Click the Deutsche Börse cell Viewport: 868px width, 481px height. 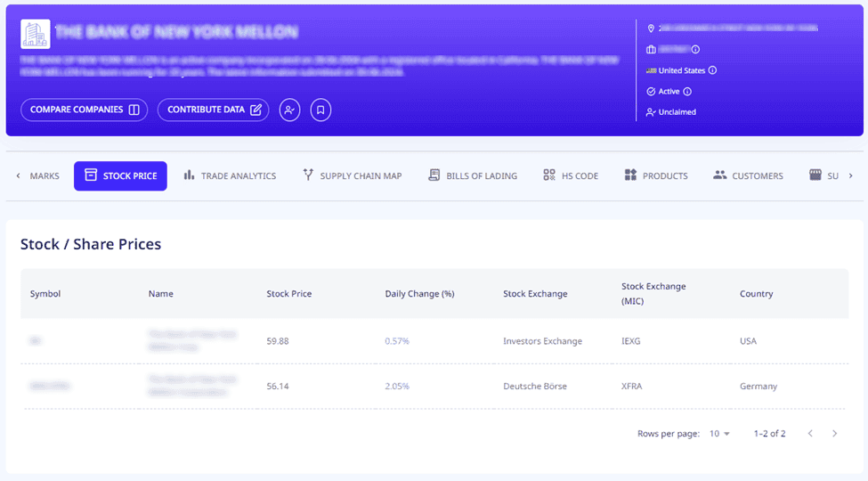pyautogui.click(x=535, y=387)
